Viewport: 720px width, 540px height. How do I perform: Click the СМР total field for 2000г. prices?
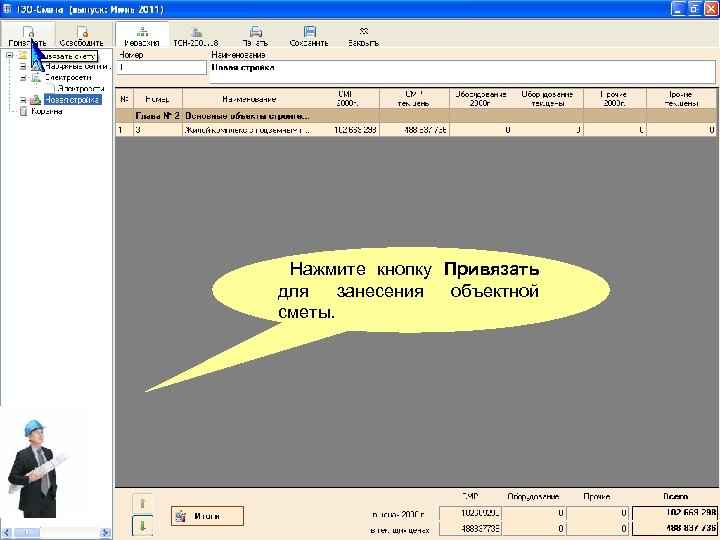click(x=470, y=512)
